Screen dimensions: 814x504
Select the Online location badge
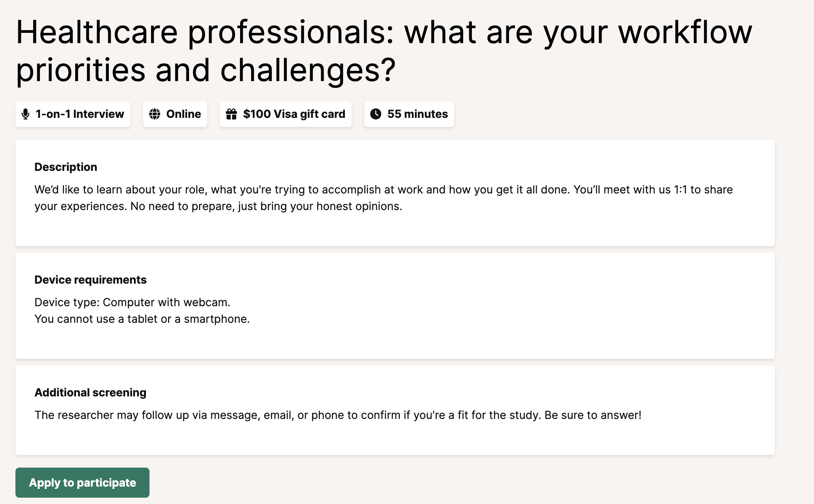[175, 114]
